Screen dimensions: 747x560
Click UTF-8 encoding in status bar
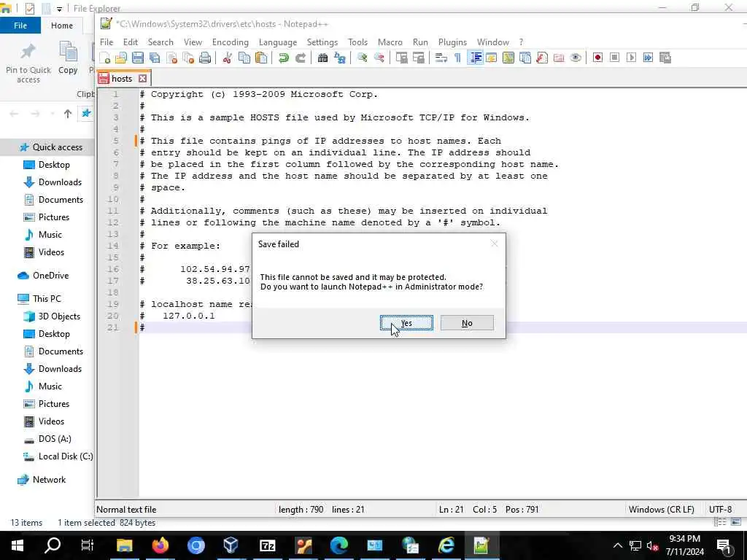tap(720, 510)
